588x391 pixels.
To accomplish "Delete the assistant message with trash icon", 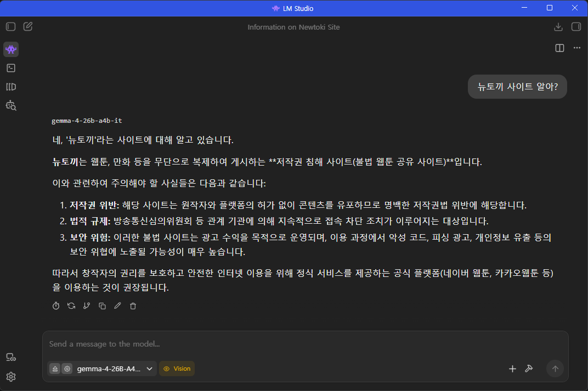I will pyautogui.click(x=133, y=306).
